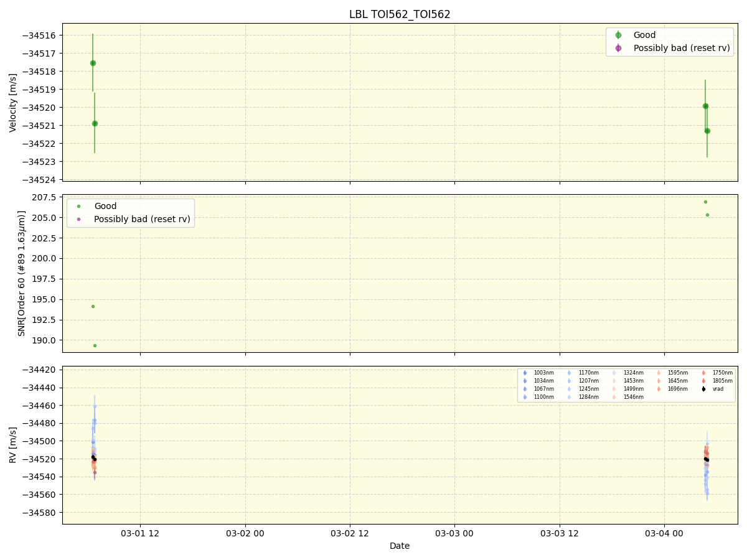Click the 'vrad' legend entry
The height and width of the screenshot is (560, 747).
(x=718, y=389)
